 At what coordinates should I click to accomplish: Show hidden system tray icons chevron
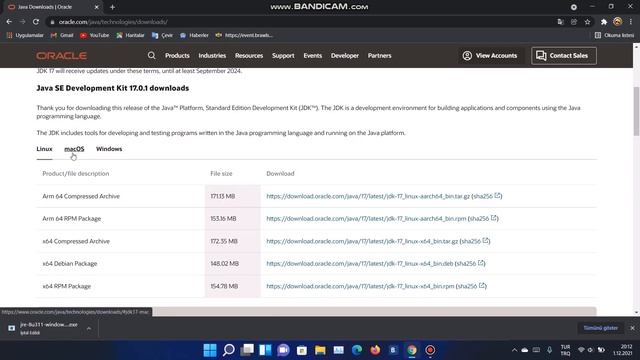click(x=515, y=350)
